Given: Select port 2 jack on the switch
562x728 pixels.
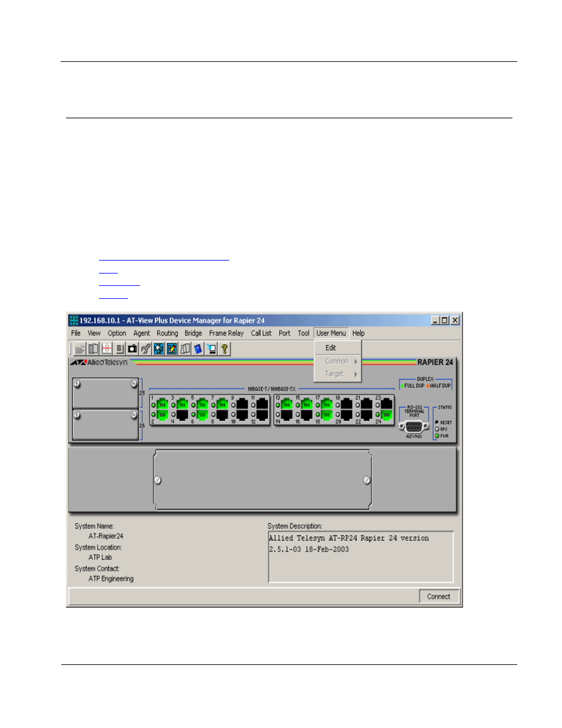Looking at the screenshot, I should (163, 415).
